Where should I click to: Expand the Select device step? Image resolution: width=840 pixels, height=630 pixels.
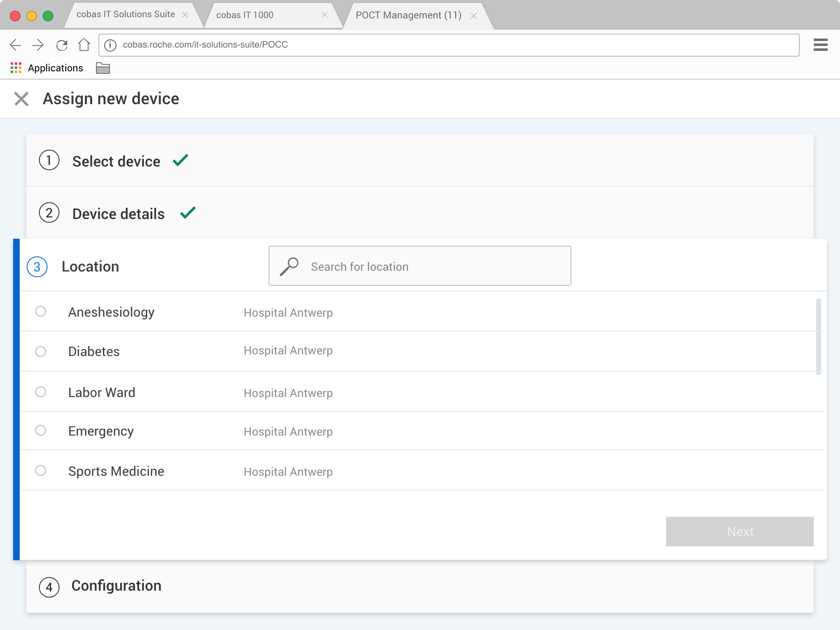pyautogui.click(x=116, y=161)
